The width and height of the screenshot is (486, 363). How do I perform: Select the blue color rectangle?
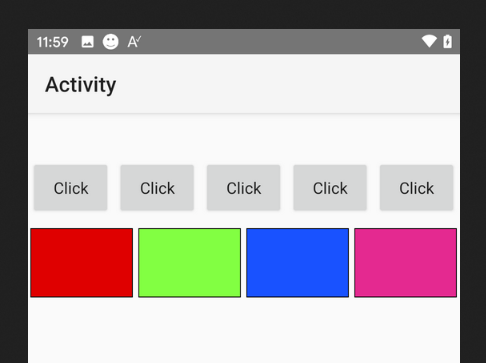tap(298, 263)
